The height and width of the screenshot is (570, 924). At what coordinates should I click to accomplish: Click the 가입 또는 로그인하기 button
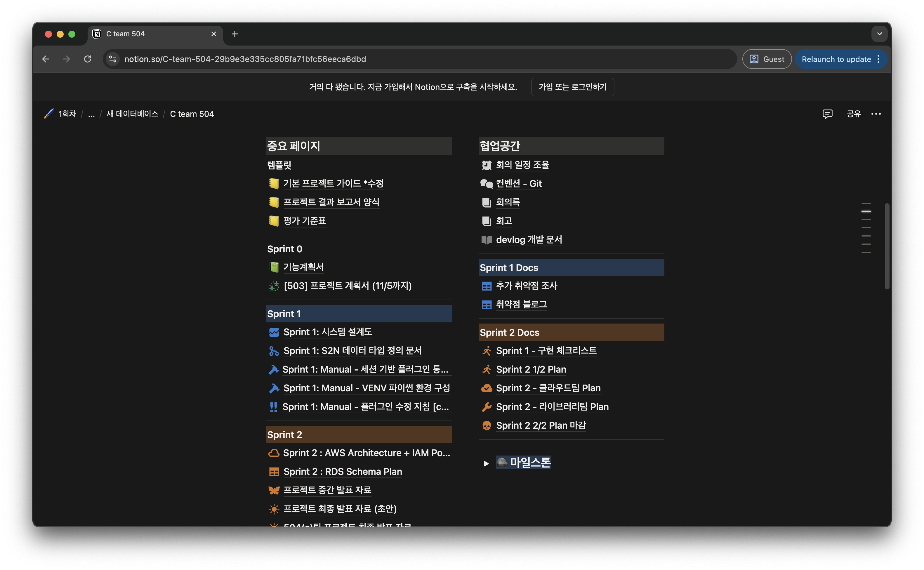[x=572, y=87]
